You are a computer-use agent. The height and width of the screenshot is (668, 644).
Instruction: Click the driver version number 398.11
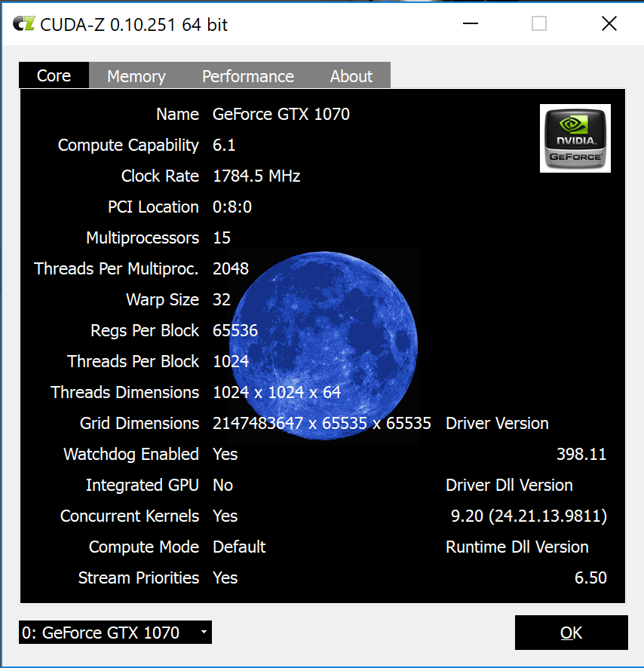tap(581, 454)
